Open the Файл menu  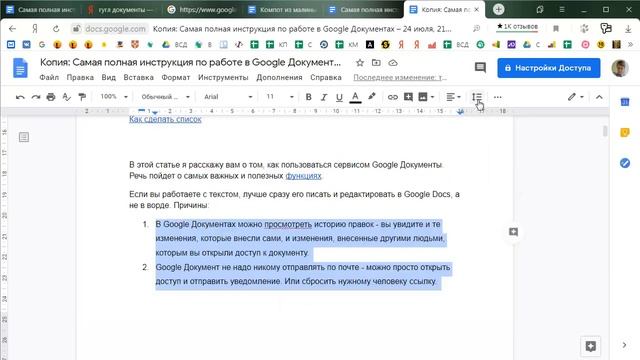coord(49,77)
